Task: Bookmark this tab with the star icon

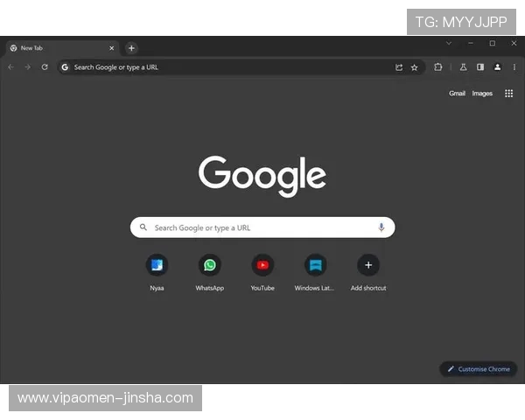Action: coord(415,67)
